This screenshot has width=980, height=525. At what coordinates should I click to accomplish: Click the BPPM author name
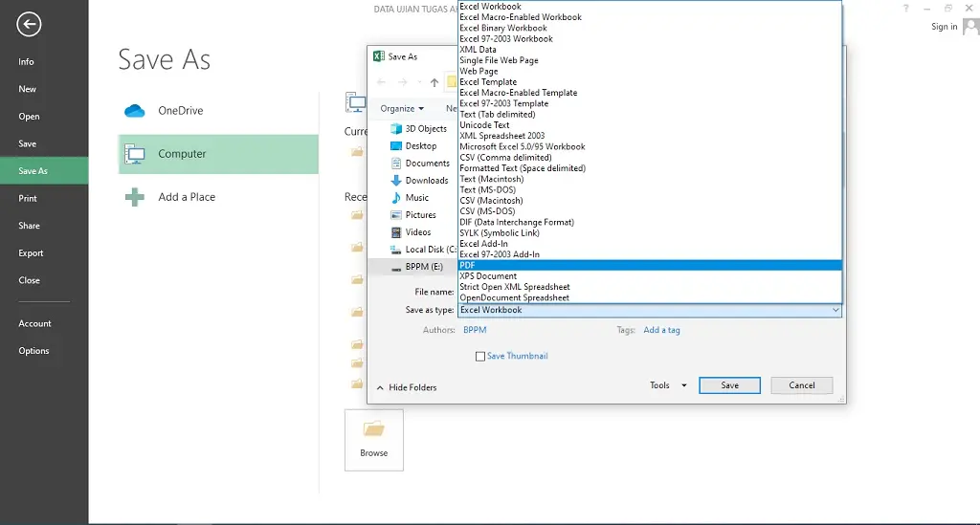coord(475,330)
